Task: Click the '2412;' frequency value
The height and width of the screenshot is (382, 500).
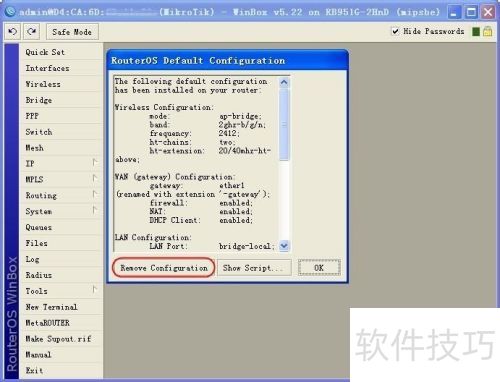Action: [x=229, y=133]
